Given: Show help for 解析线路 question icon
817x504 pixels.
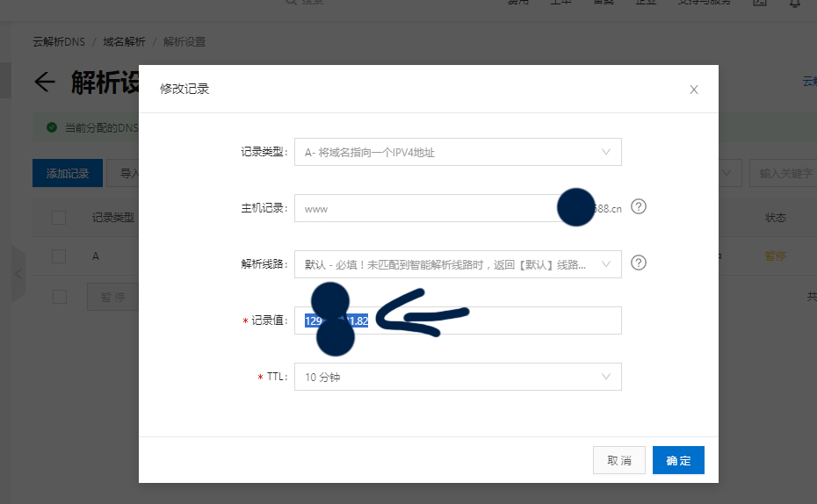Looking at the screenshot, I should [x=639, y=263].
